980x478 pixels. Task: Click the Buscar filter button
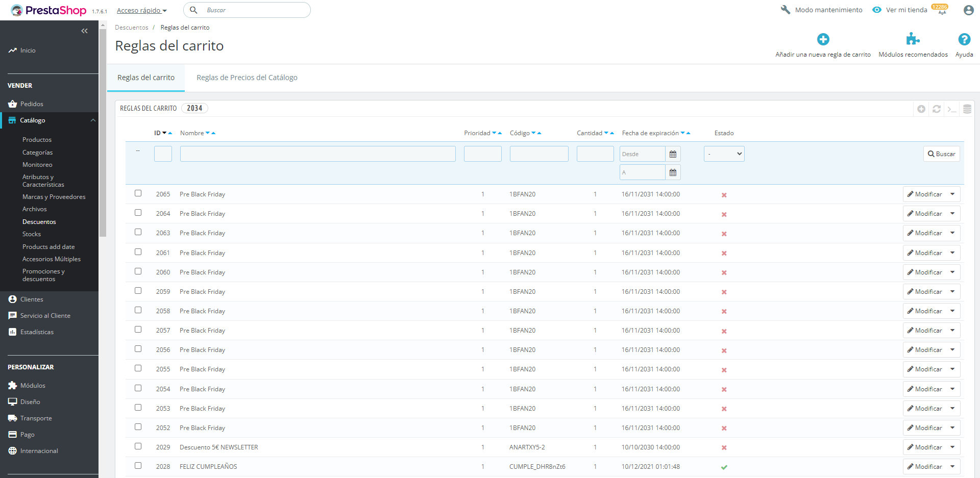[x=942, y=154]
